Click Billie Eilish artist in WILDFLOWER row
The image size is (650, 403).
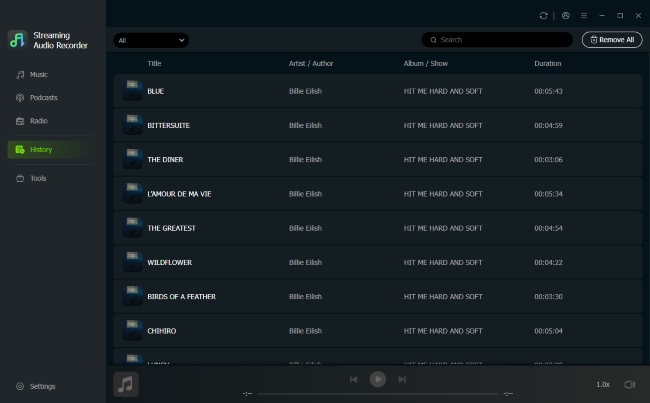pos(305,262)
